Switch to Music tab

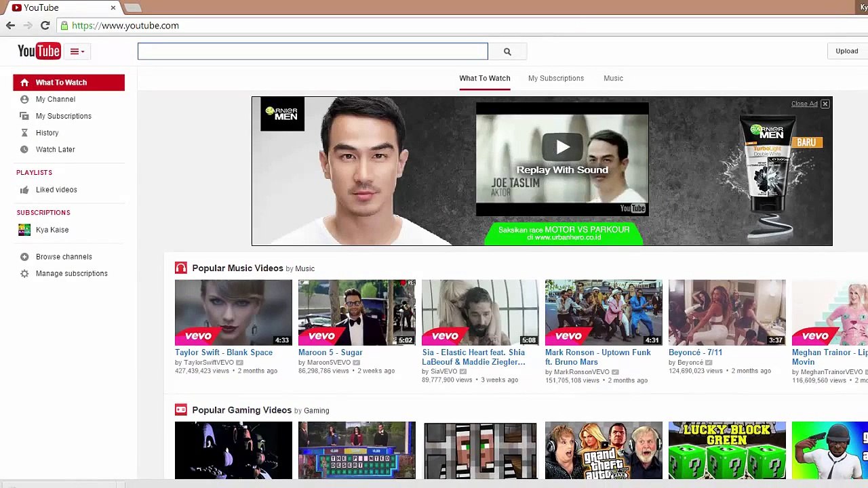coord(613,78)
